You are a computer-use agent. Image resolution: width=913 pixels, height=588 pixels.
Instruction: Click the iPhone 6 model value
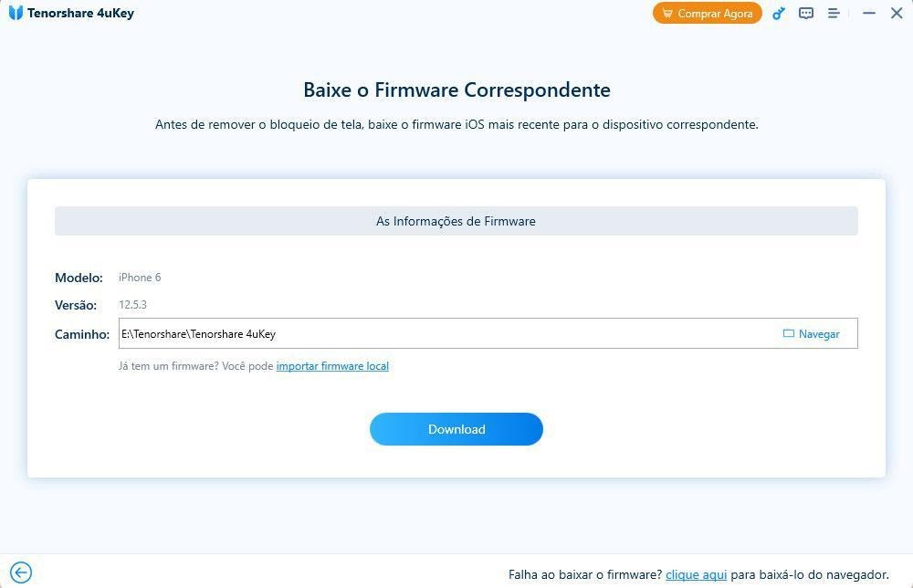click(140, 278)
